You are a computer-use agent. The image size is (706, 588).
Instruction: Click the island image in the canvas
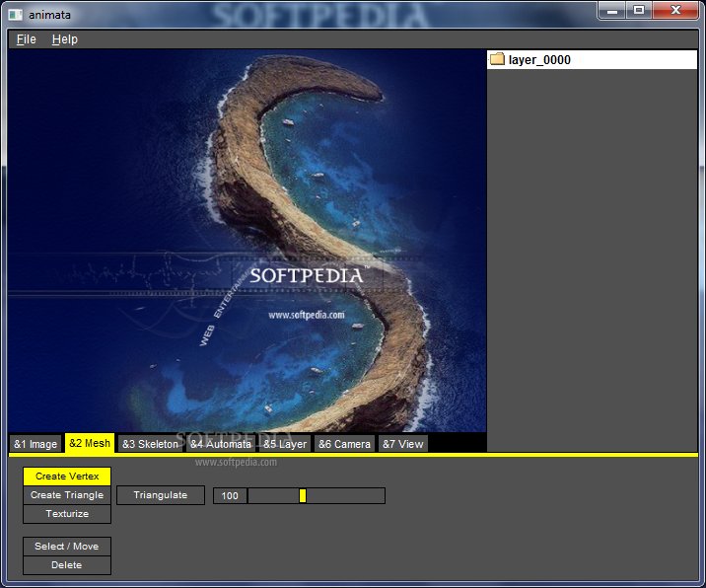click(247, 241)
